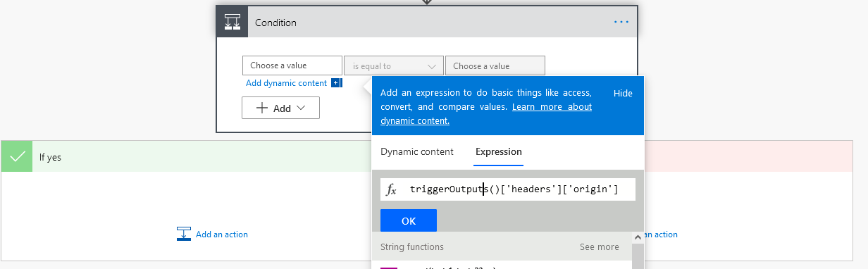Click the Condition card's branching icon

pos(232,22)
